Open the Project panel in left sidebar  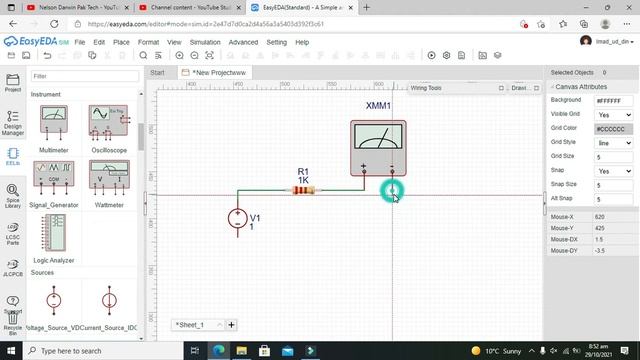13,83
